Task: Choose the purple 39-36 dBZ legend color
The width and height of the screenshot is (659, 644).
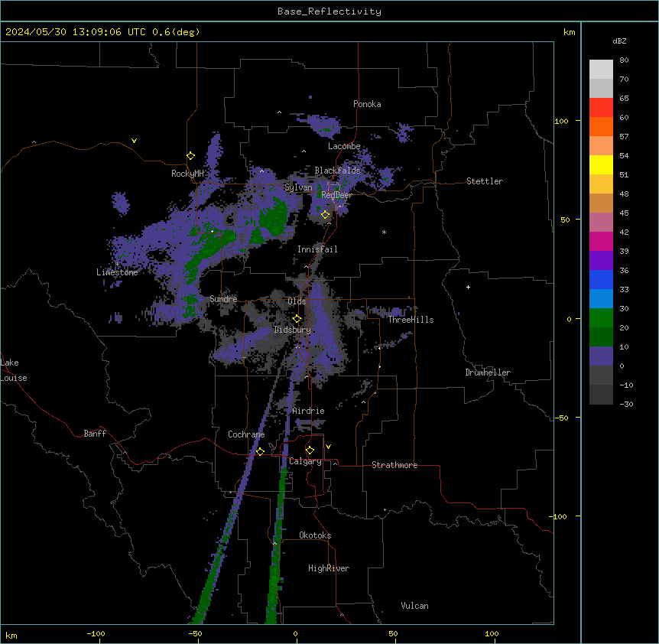Action: click(x=601, y=261)
